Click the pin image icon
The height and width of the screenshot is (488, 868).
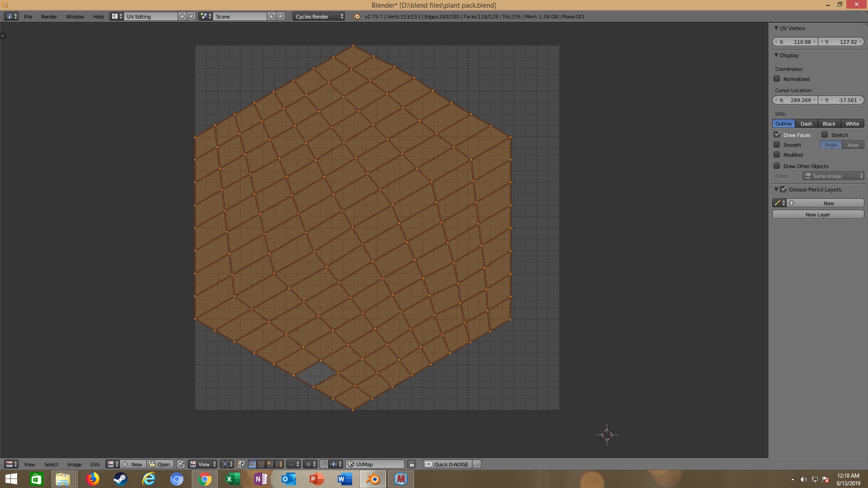pyautogui.click(x=181, y=464)
